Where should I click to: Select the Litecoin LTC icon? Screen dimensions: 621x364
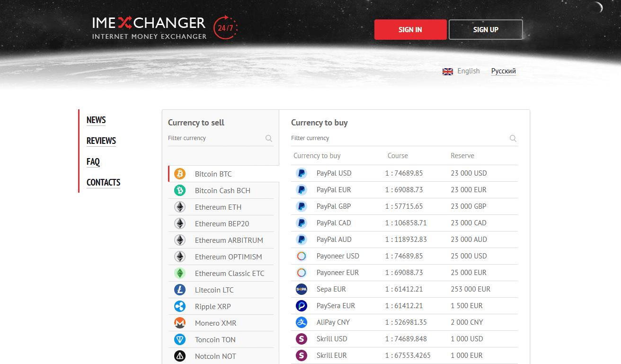pos(180,290)
